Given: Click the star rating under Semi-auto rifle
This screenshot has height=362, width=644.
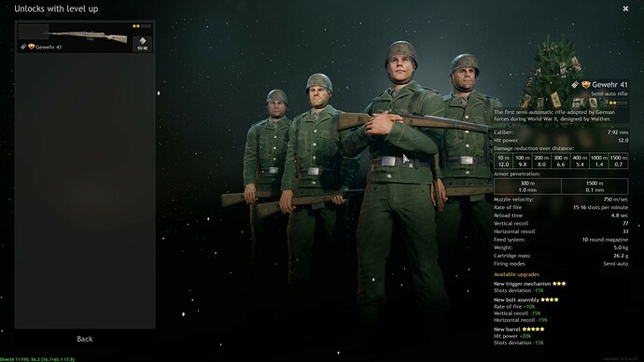Looking at the screenshot, I should click(619, 103).
